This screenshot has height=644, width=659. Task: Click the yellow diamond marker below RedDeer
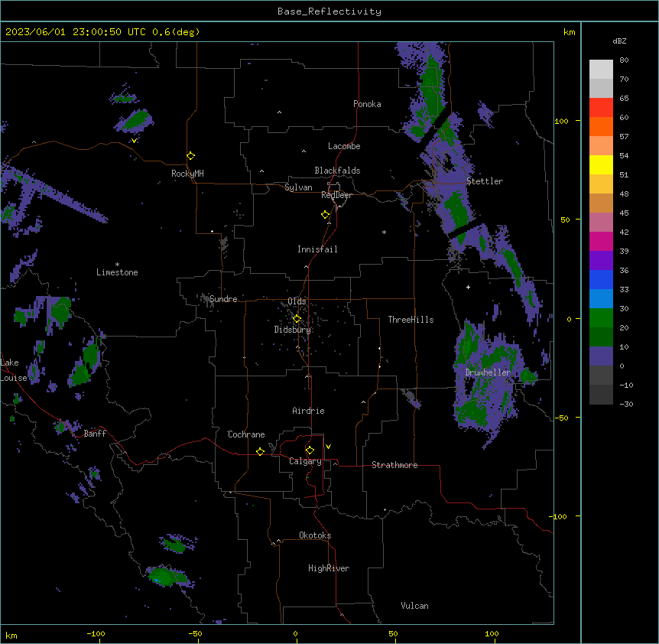click(x=326, y=215)
